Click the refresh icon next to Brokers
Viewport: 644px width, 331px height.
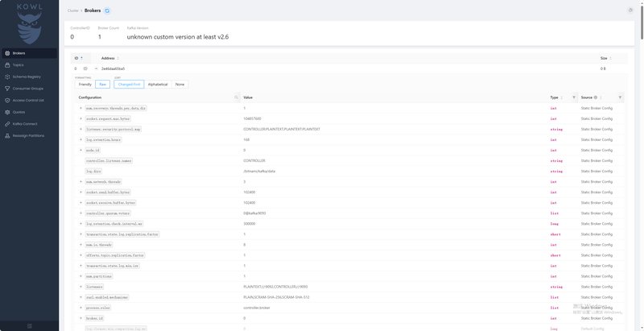(108, 10)
